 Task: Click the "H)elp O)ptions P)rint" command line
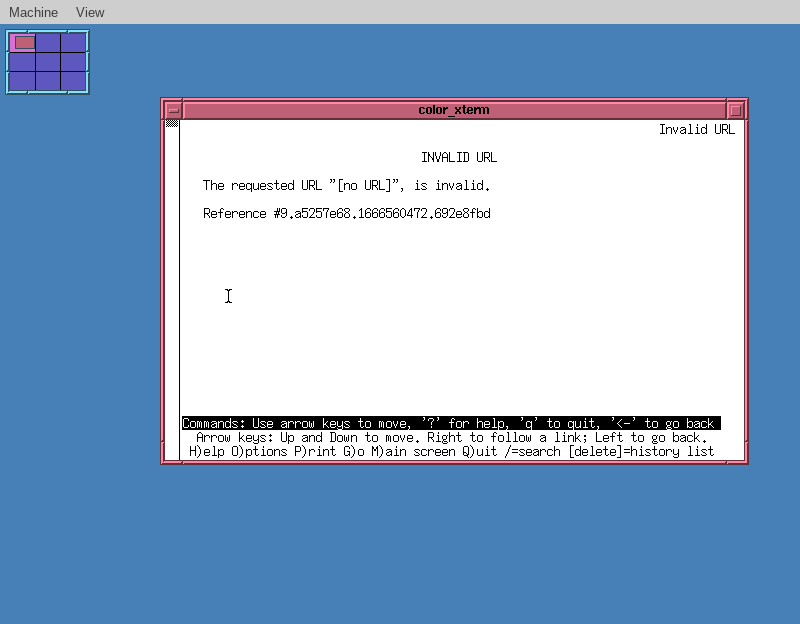pyautogui.click(x=452, y=452)
